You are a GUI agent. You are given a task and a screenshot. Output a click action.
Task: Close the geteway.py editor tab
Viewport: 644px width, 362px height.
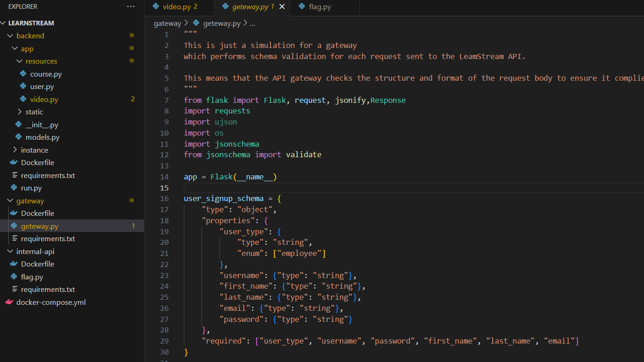(x=282, y=6)
